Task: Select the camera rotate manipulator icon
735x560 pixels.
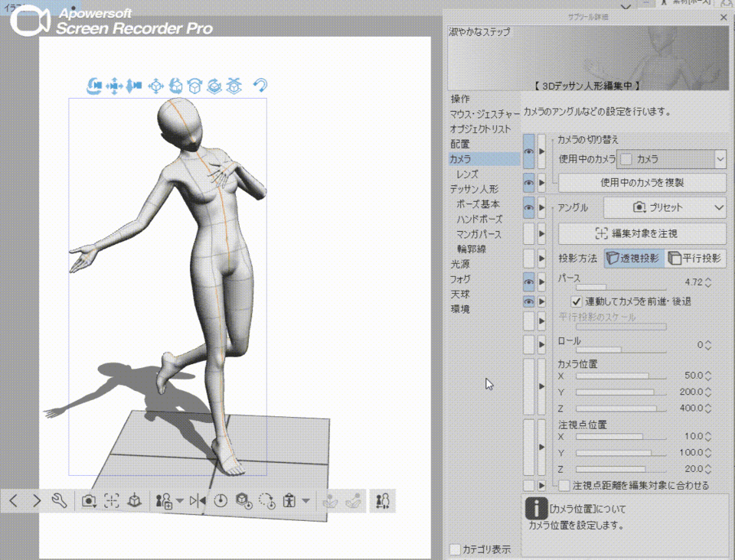Action: (x=94, y=86)
